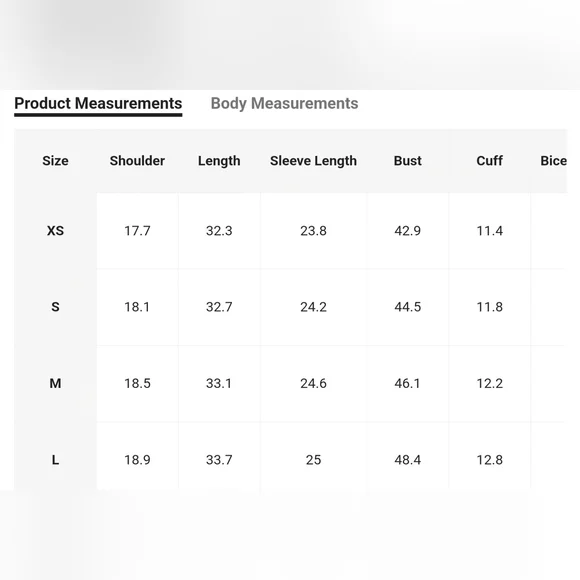
Task: Select the S size row label
Action: [x=55, y=307]
